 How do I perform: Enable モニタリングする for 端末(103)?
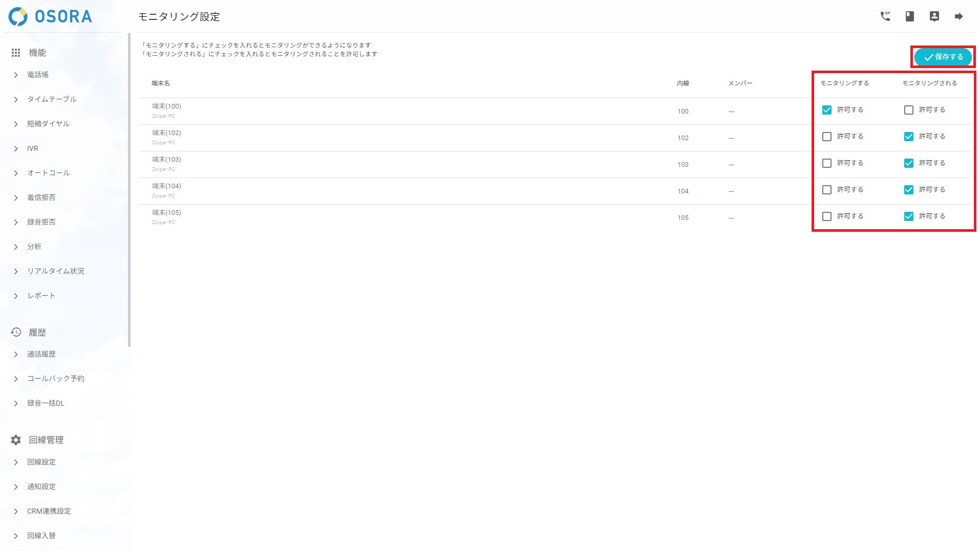826,163
